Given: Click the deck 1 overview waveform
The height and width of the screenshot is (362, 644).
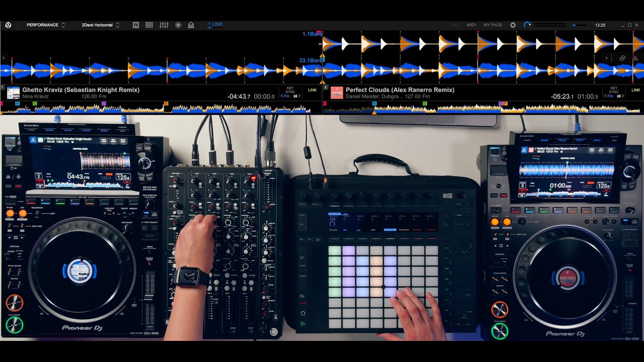Looking at the screenshot, I should pos(160,109).
